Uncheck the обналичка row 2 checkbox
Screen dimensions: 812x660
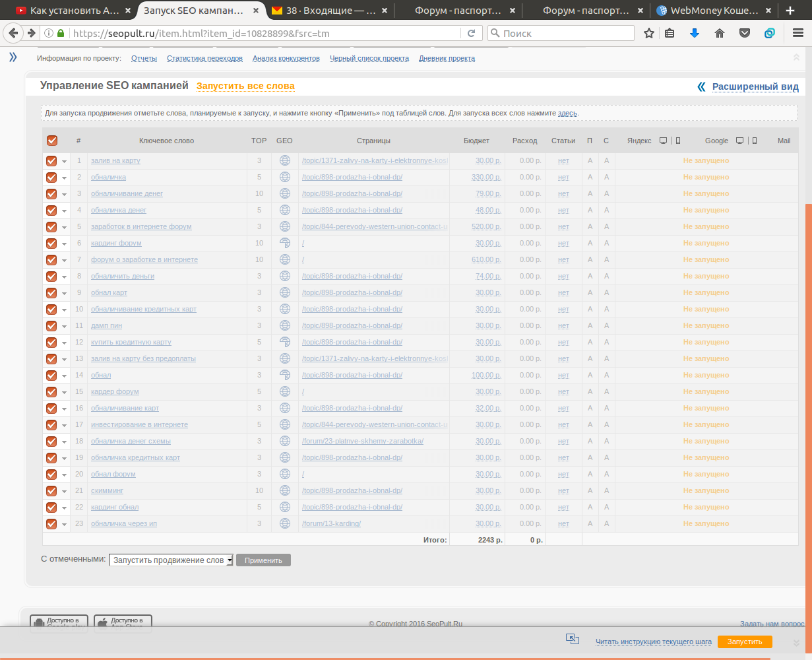[x=51, y=177]
